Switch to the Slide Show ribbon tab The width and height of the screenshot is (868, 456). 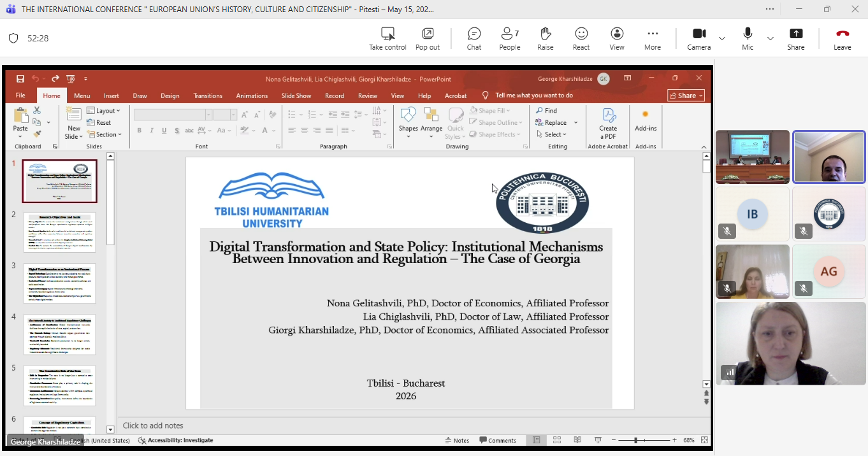tap(296, 96)
